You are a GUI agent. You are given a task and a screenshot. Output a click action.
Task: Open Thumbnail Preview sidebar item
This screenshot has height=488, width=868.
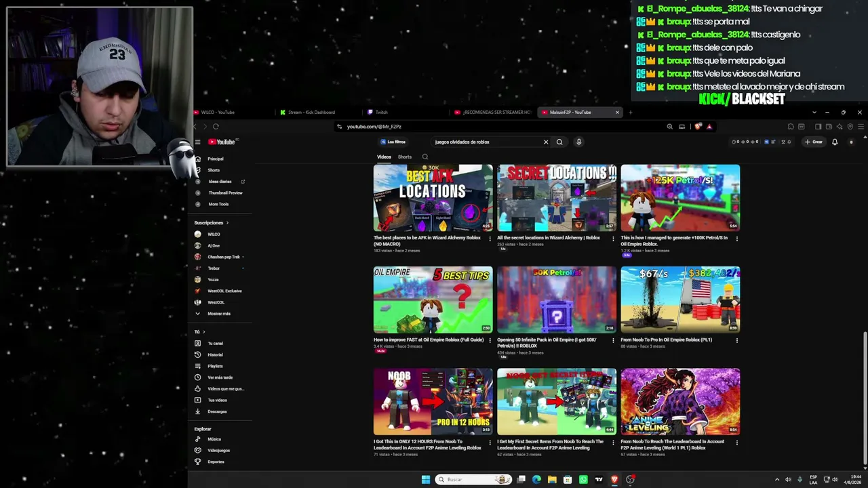point(225,192)
